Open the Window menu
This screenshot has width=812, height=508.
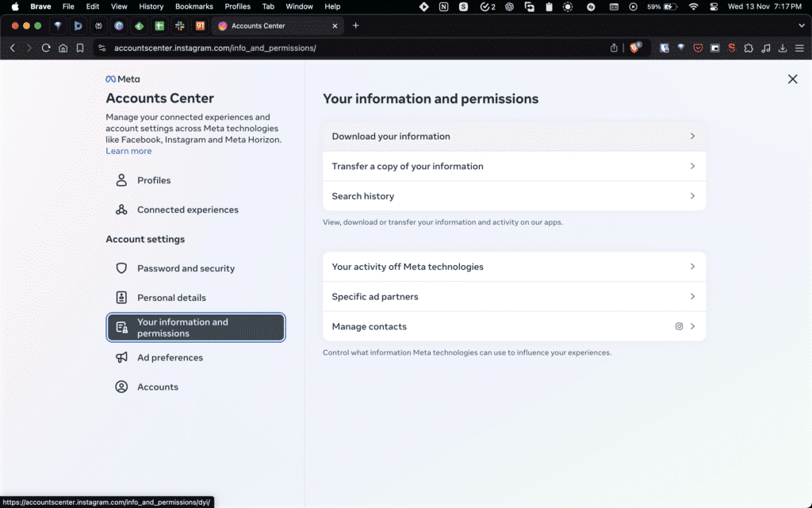(x=299, y=6)
